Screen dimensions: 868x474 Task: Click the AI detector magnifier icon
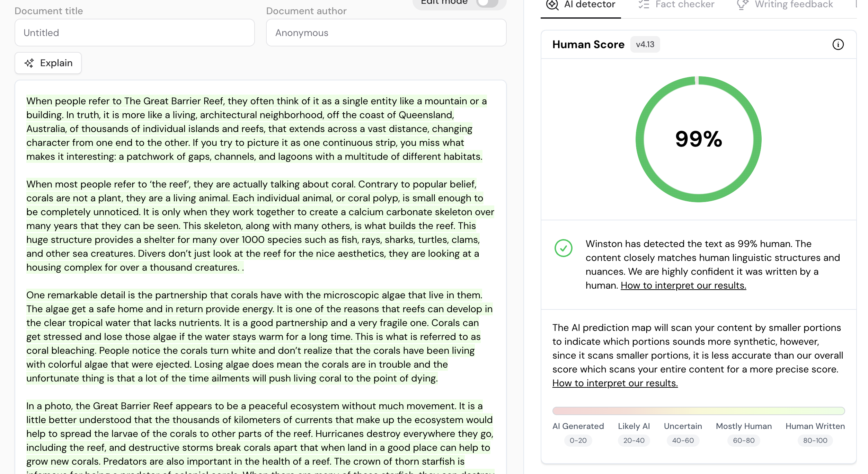pos(552,5)
